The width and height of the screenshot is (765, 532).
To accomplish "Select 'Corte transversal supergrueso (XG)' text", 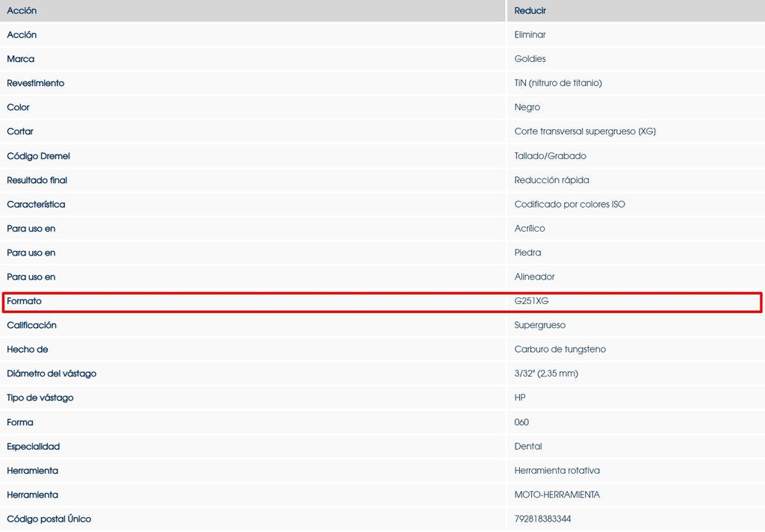I will 585,132.
